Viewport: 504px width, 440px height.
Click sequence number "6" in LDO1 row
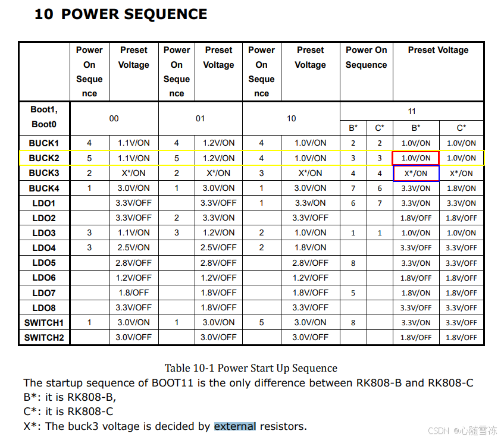coord(353,203)
